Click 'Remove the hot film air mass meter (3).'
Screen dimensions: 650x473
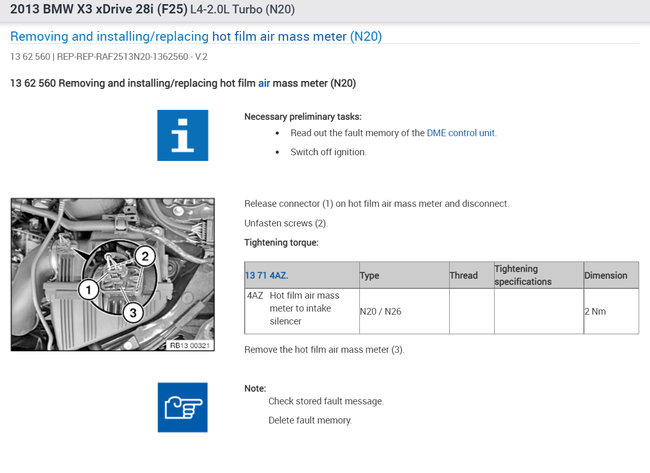pos(324,349)
